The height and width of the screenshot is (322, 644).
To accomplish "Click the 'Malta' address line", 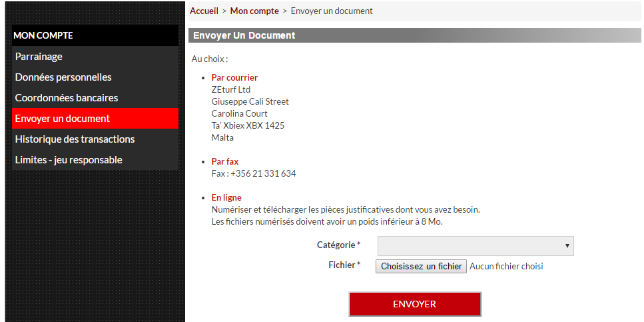I will [x=222, y=138].
